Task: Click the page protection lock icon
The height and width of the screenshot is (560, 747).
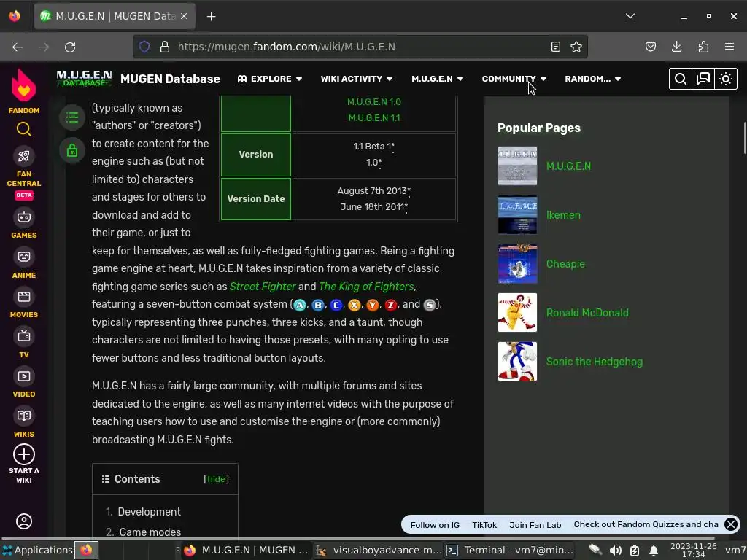Action: pyautogui.click(x=72, y=150)
